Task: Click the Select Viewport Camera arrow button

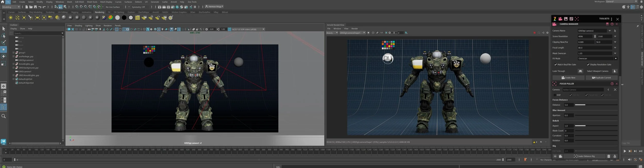Action: point(615,71)
